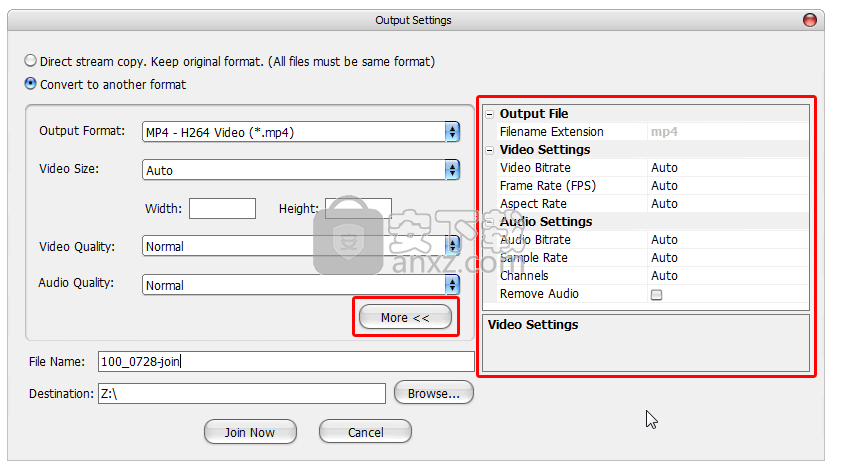Select Direct stream copy radio option
This screenshot has width=842, height=473.
coord(31,61)
